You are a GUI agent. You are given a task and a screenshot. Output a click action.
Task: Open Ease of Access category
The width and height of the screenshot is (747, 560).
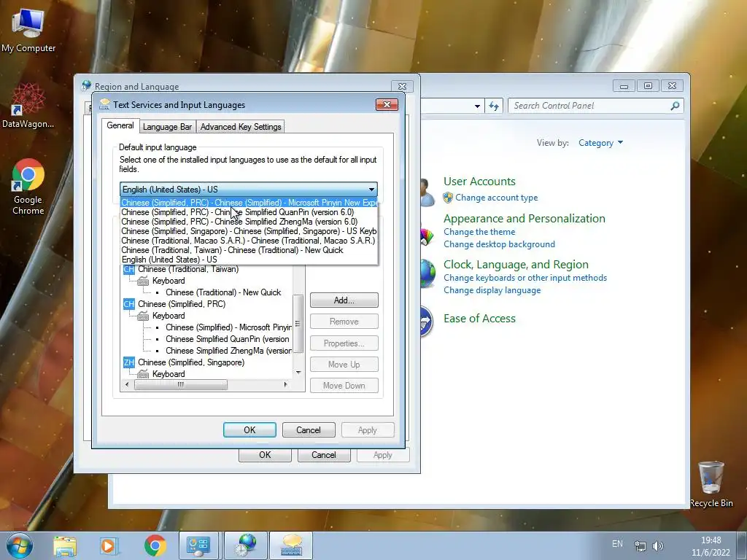point(479,319)
